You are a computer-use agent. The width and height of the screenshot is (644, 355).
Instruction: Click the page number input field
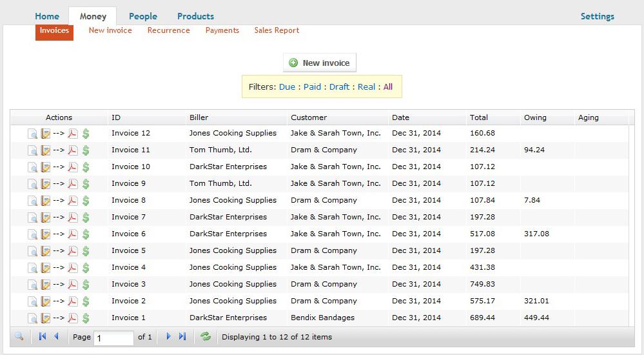point(113,338)
